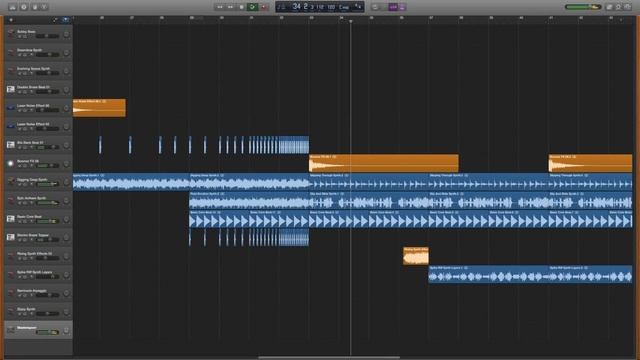
Task: Toggle the purple Count-in button
Action: [x=393, y=7]
